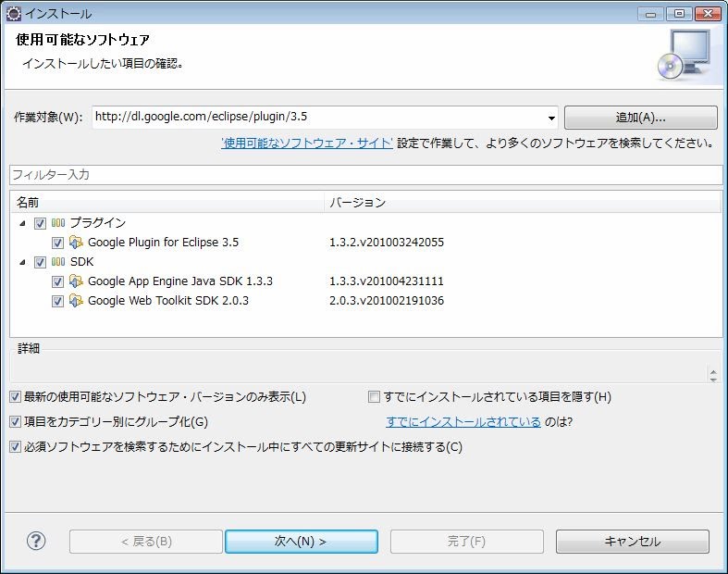Click the Eclipse icon in the title bar
The image size is (728, 574).
pyautogui.click(x=13, y=14)
